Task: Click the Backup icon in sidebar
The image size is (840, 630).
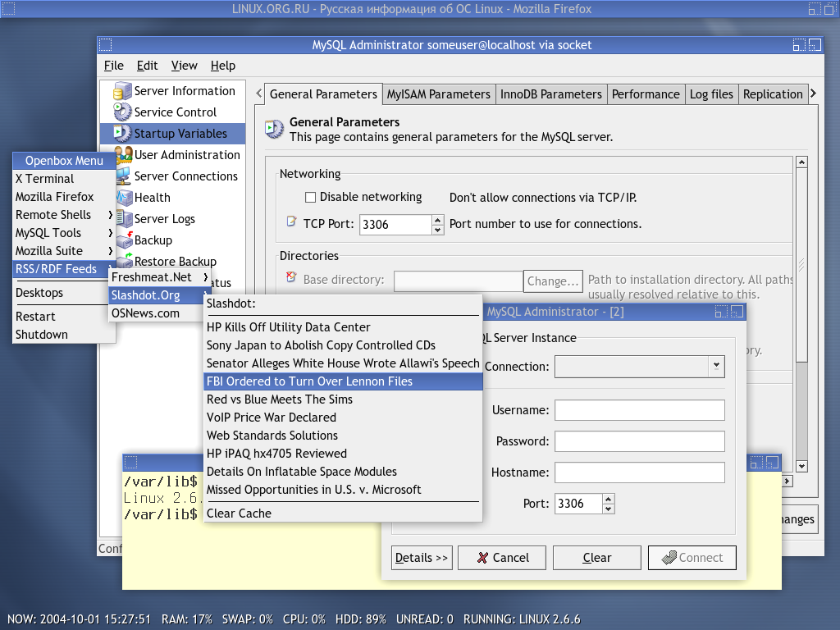Action: [x=125, y=240]
